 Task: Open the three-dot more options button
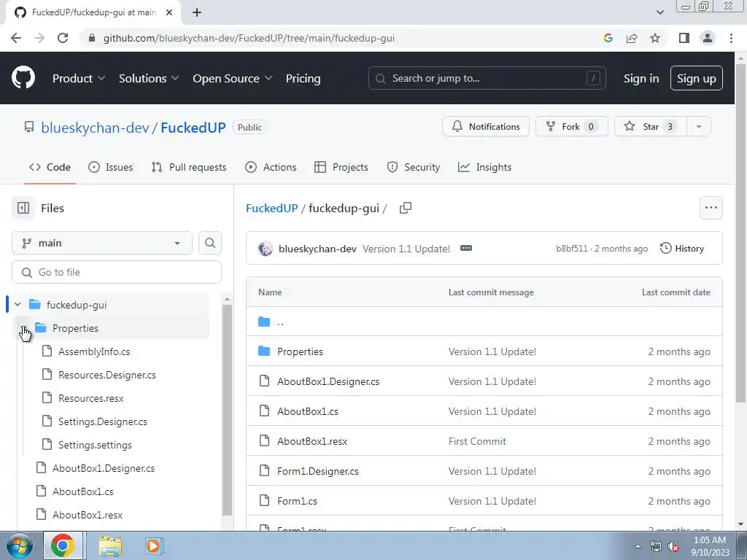click(x=711, y=208)
